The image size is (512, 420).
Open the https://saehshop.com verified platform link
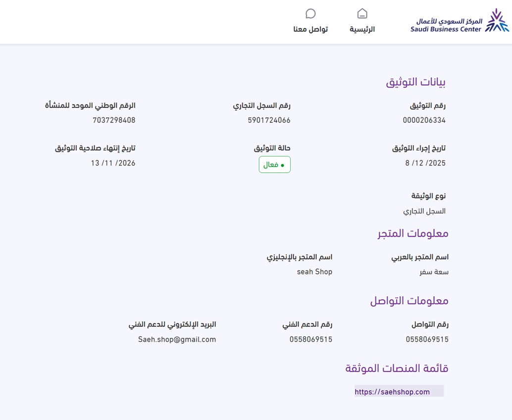392,392
